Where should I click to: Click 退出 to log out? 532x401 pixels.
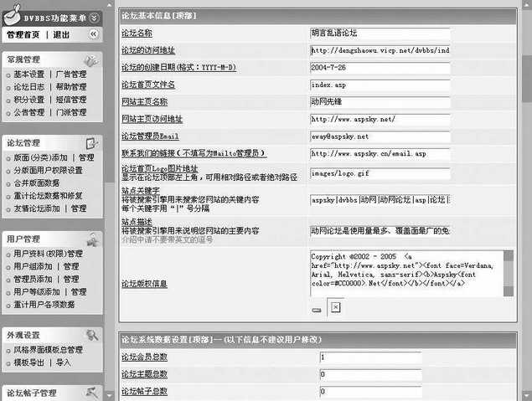[x=62, y=35]
